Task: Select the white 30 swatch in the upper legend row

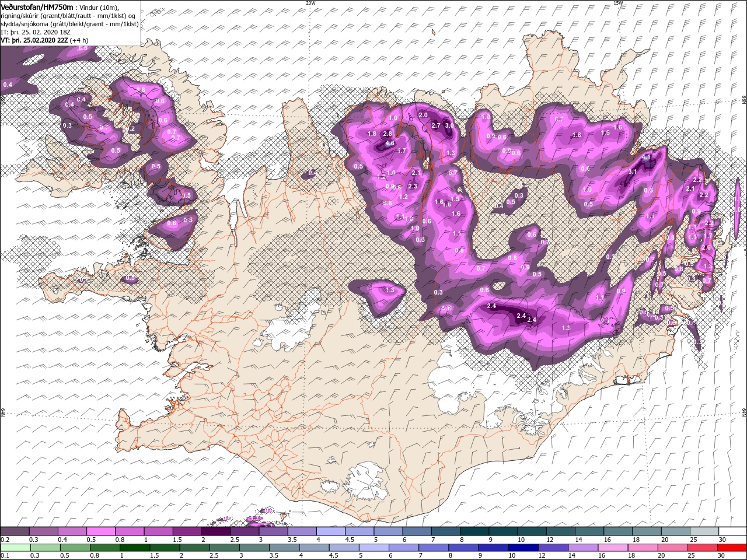Action: [732, 531]
